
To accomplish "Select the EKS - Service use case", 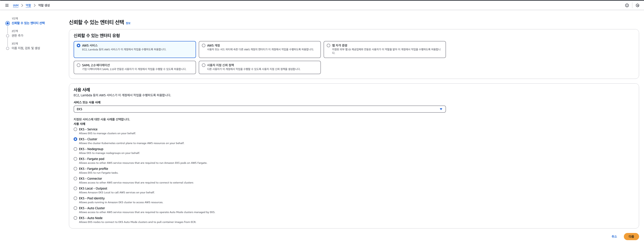I will pyautogui.click(x=75, y=129).
